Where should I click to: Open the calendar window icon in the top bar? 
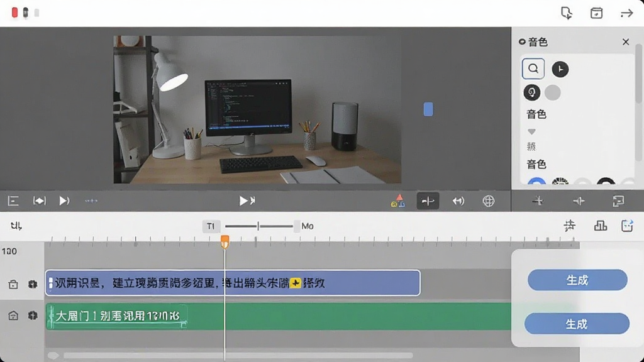596,13
